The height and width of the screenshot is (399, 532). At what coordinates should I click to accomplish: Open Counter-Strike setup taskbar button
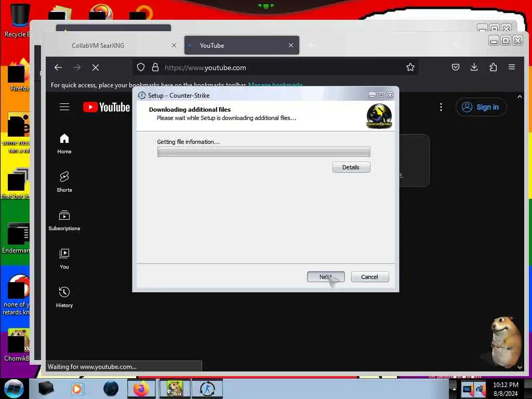(207, 389)
